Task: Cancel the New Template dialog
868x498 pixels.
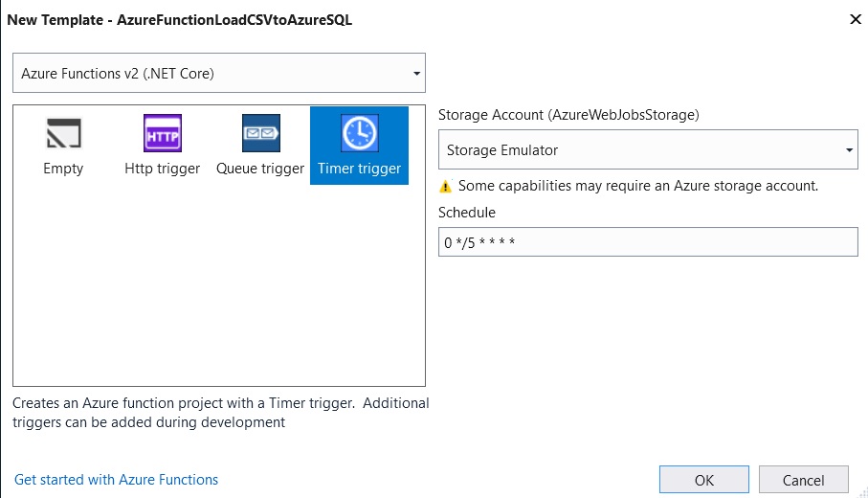Action: 803,480
